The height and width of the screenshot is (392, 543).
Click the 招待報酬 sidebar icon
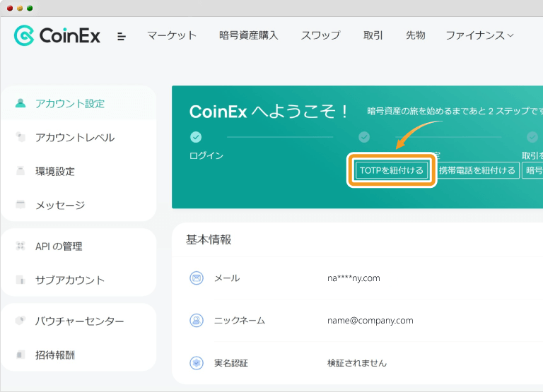(21, 355)
